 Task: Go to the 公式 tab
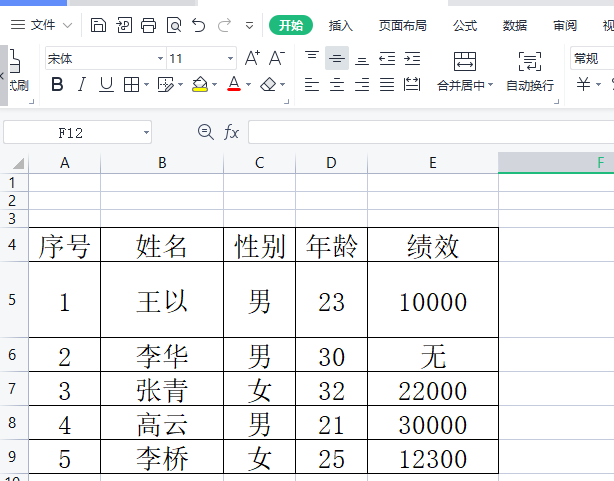(x=465, y=25)
